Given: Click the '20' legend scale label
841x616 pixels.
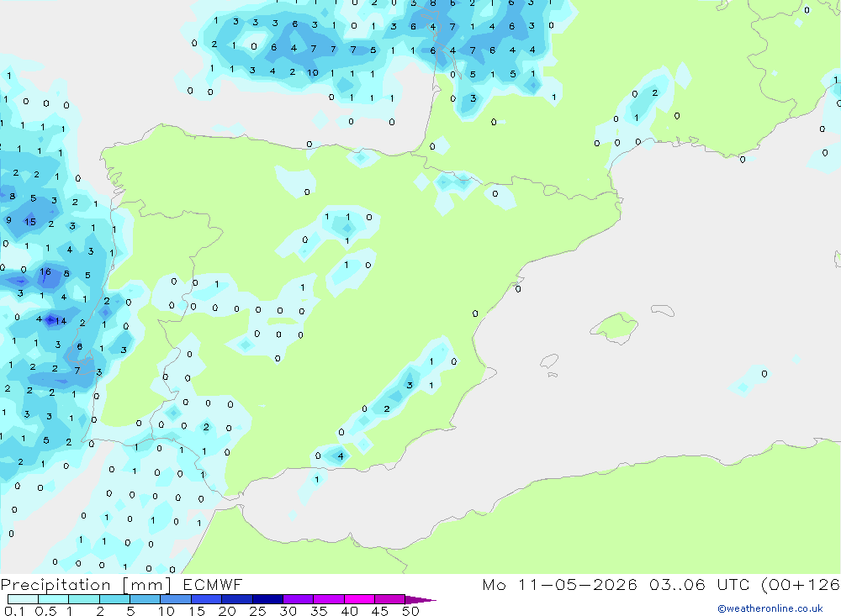Looking at the screenshot, I should pos(227,611).
